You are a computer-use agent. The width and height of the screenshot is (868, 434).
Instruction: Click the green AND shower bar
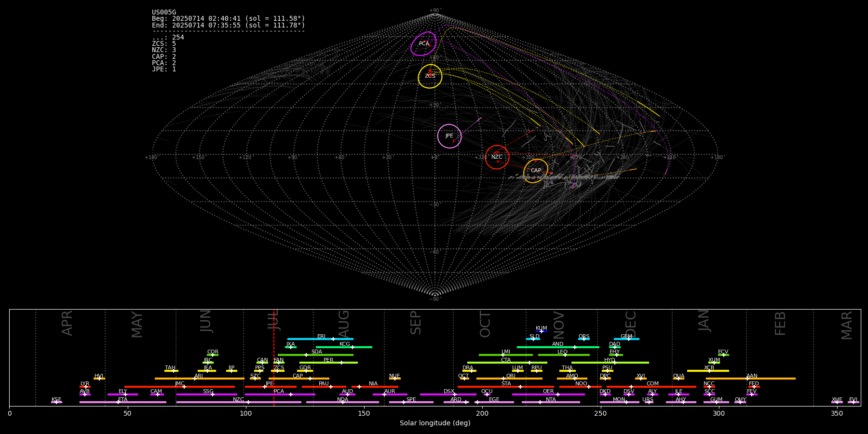click(x=558, y=347)
